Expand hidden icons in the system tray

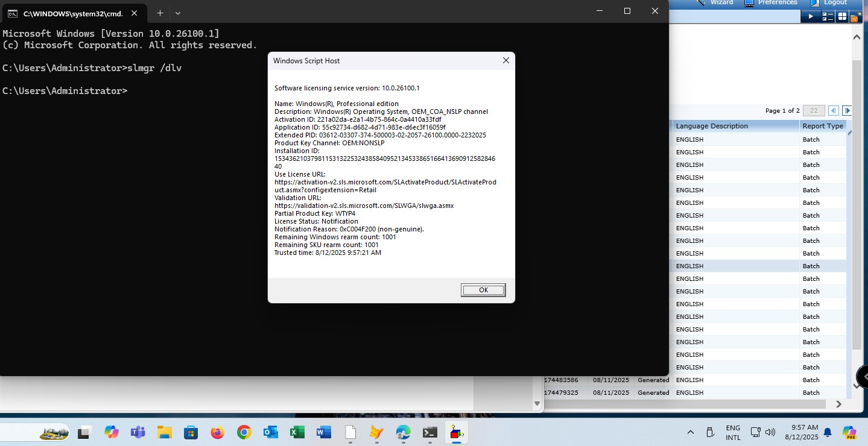[691, 432]
